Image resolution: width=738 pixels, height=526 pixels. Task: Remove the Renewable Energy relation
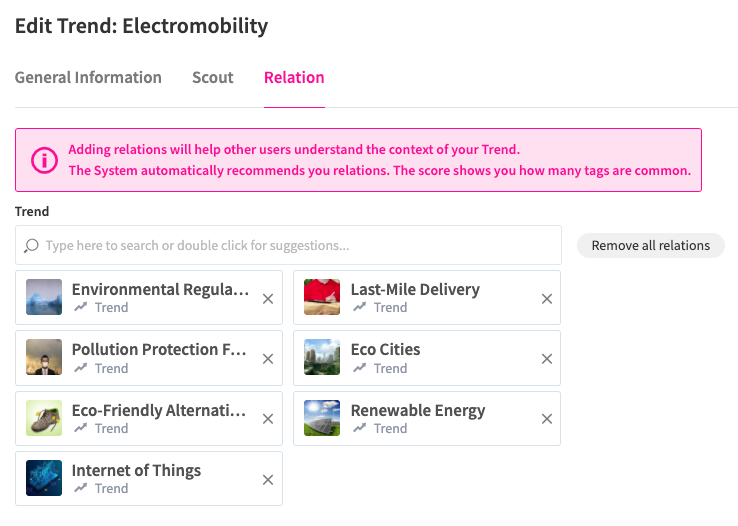point(546,419)
